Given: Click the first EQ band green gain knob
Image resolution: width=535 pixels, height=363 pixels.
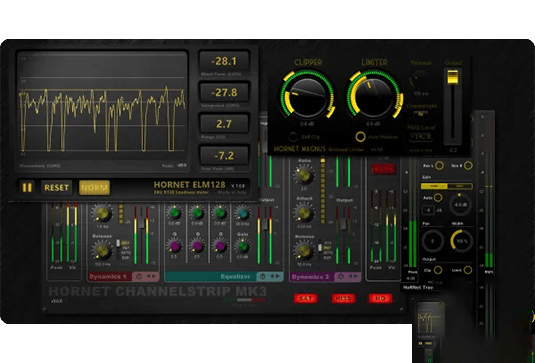Looking at the screenshot, I should point(174,213).
